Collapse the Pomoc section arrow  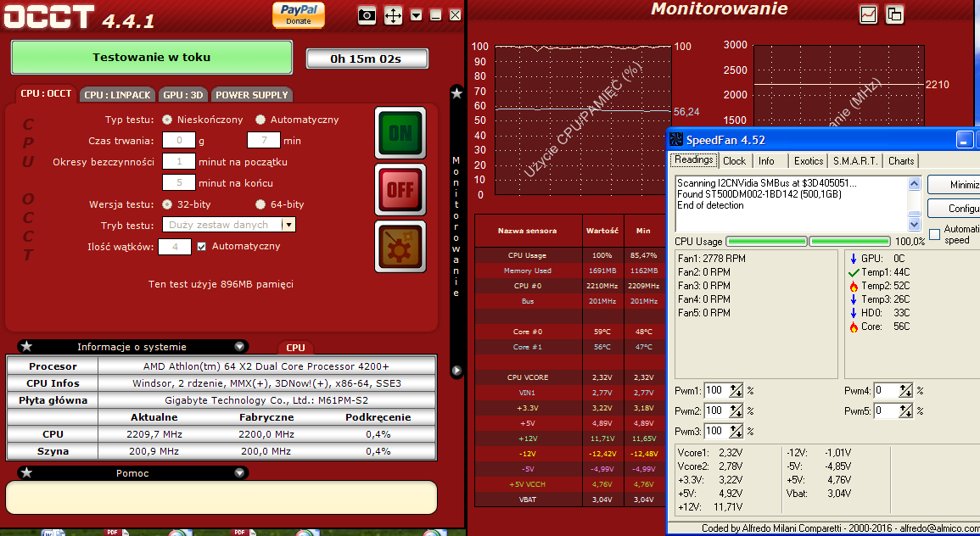239,473
